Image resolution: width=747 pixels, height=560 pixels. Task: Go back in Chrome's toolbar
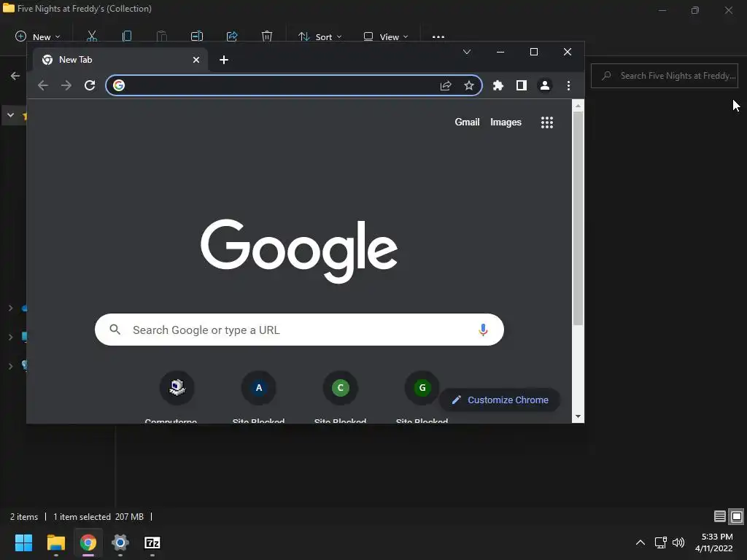coord(43,85)
